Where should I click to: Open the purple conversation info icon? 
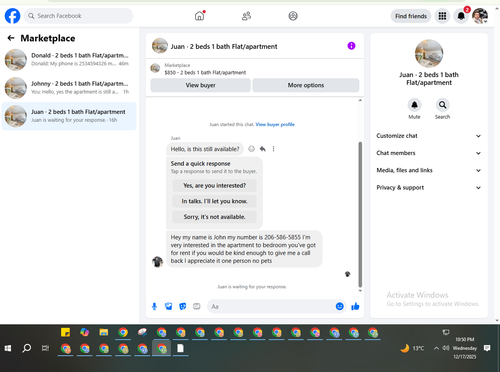point(351,46)
